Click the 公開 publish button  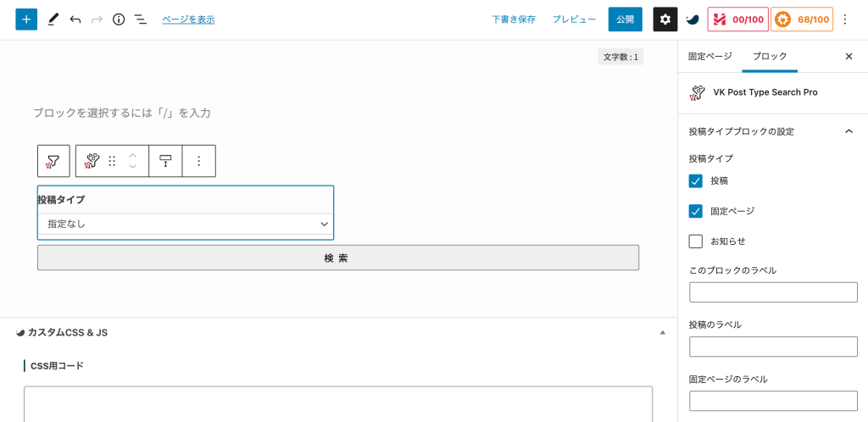click(x=626, y=19)
